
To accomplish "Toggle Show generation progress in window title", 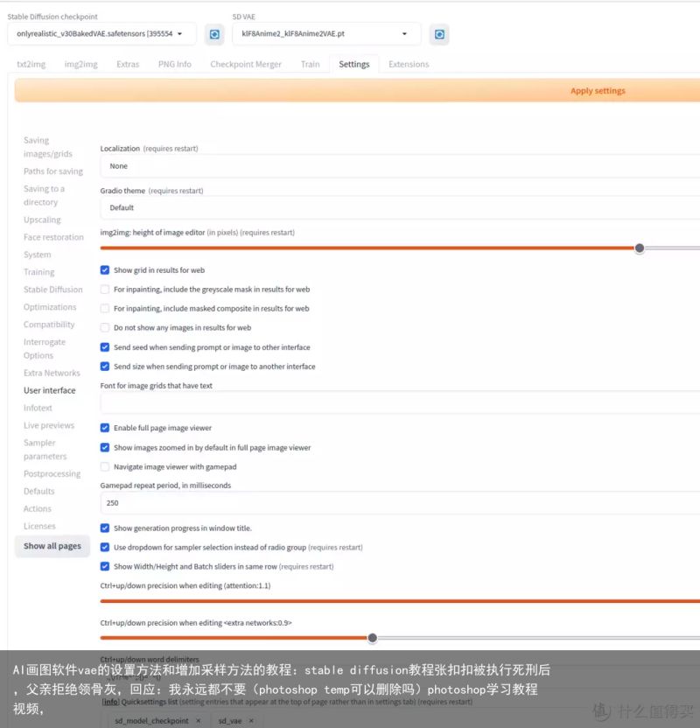I will pyautogui.click(x=105, y=528).
